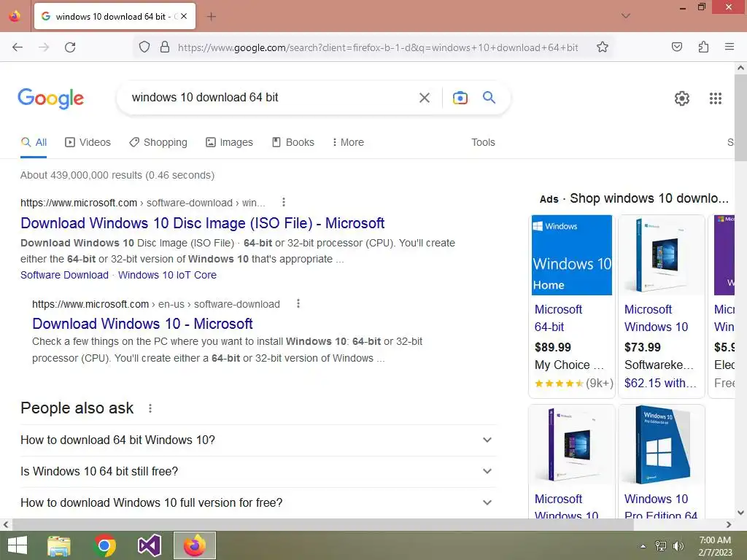
Task: Open the Software Download sitelink
Action: (64, 275)
